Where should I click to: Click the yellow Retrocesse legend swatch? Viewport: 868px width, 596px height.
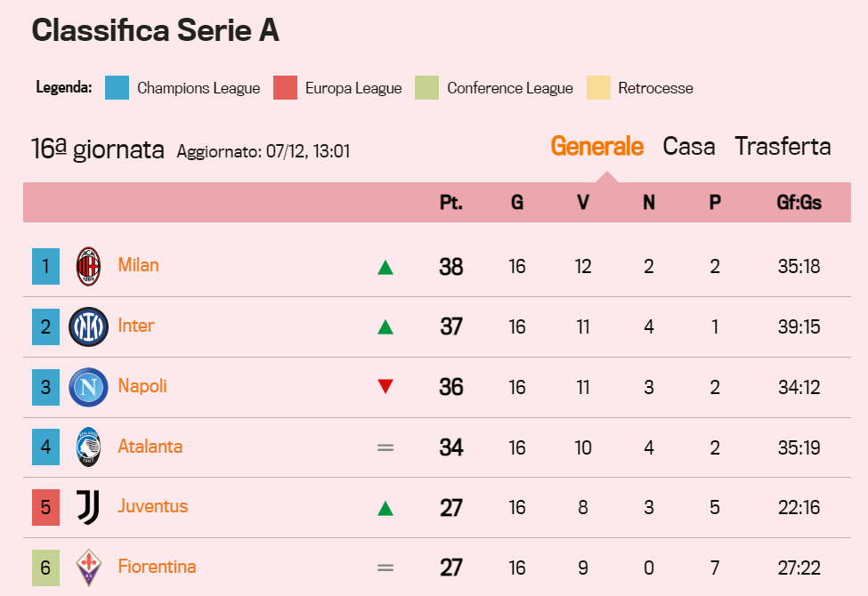(598, 87)
